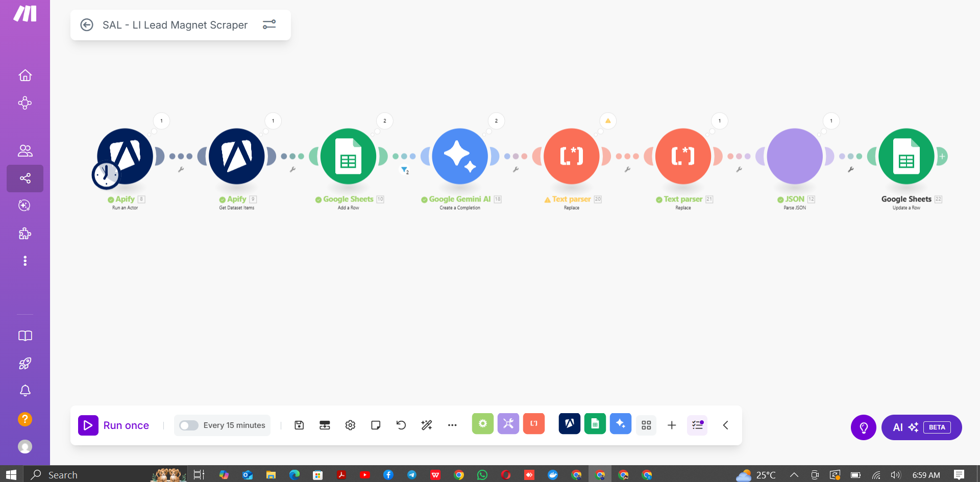Open the red Text parser favorite
Viewport: 980px width, 482px height.
tap(534, 424)
